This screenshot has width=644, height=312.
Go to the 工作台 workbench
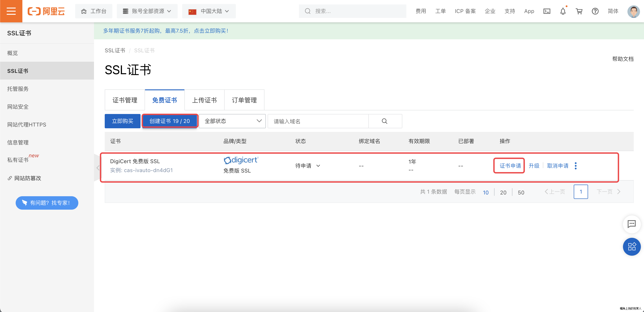[x=94, y=11]
